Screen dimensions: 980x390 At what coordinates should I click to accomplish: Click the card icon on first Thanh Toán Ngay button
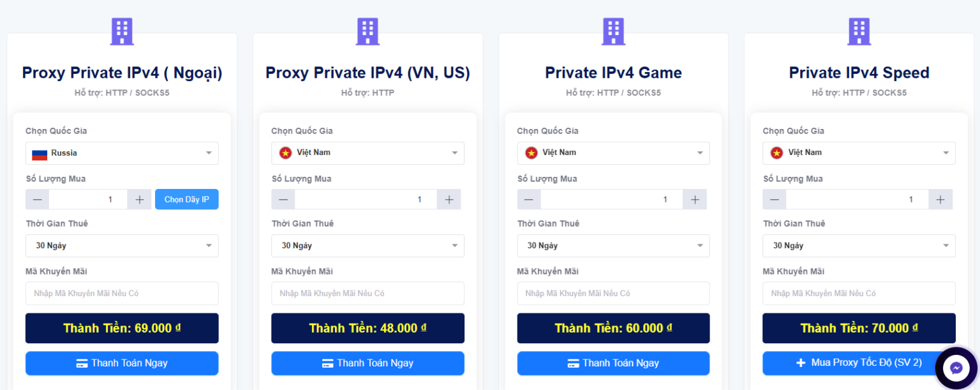click(x=81, y=363)
